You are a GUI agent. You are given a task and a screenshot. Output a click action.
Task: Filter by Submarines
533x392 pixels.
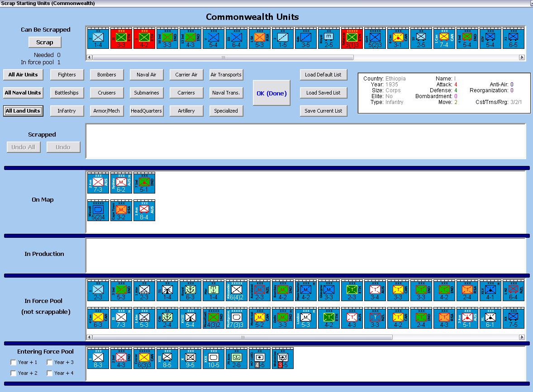pos(147,93)
